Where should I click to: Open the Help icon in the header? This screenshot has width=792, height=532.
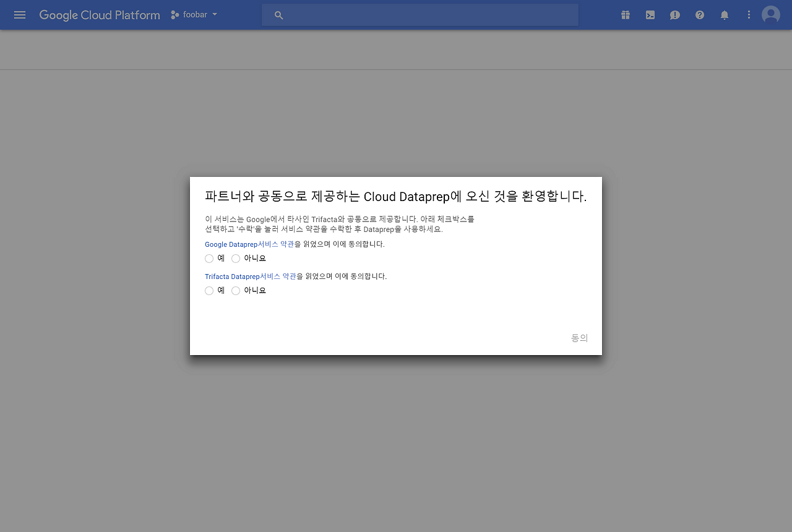699,15
